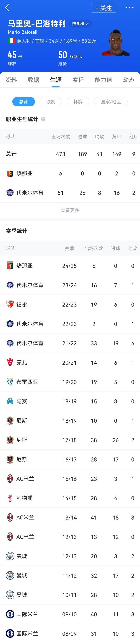Screen dimensions: 140x644
Task: Tap the back arrow icon
Action: coord(7,8)
